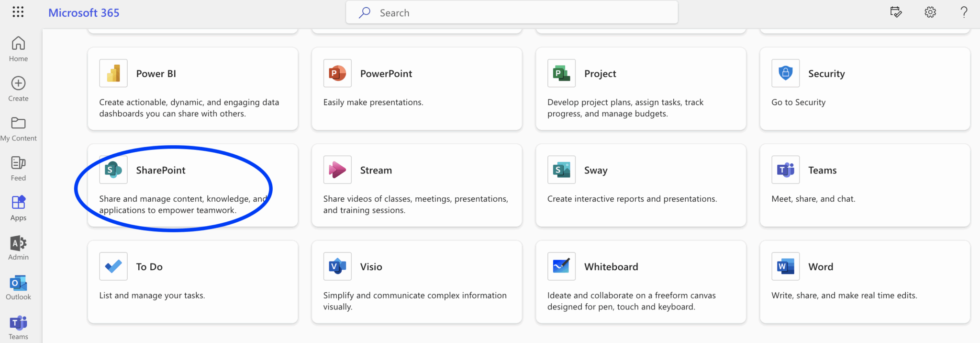980x343 pixels.
Task: Open the Whiteboard card title
Action: pyautogui.click(x=611, y=267)
